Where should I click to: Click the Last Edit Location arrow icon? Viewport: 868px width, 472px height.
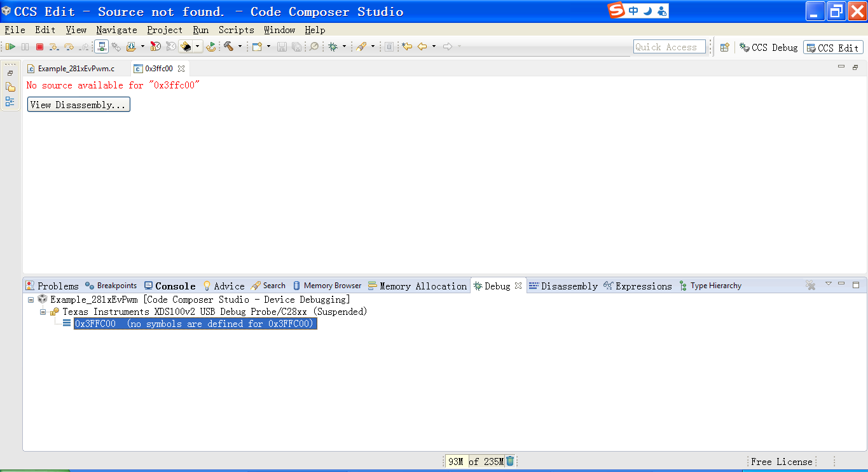407,46
